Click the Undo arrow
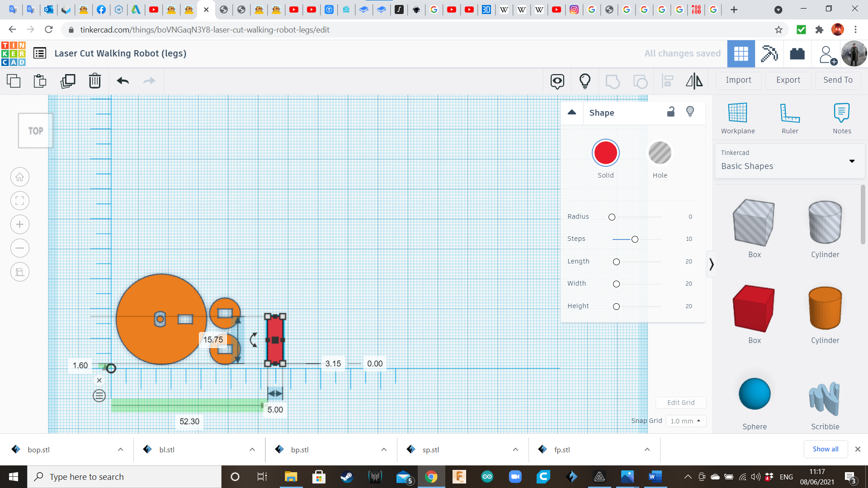868x488 pixels. (x=123, y=81)
